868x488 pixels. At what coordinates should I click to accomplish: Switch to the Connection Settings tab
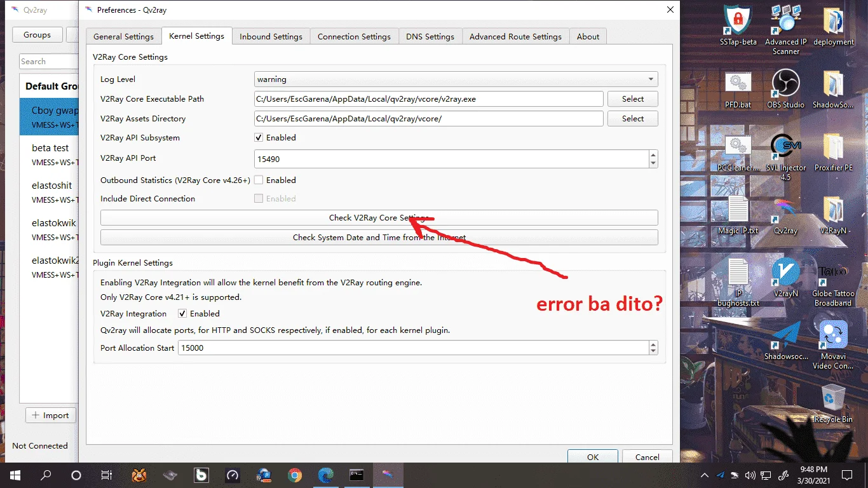355,37
